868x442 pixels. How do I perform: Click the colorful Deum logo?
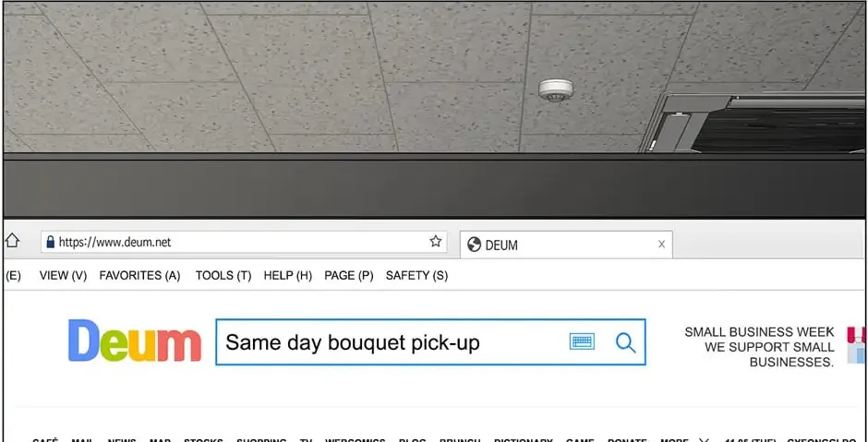click(135, 340)
